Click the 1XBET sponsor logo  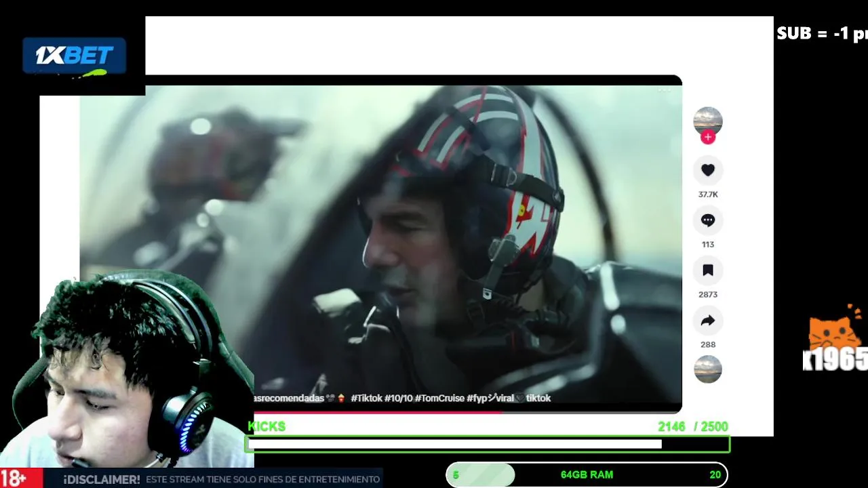[74, 56]
